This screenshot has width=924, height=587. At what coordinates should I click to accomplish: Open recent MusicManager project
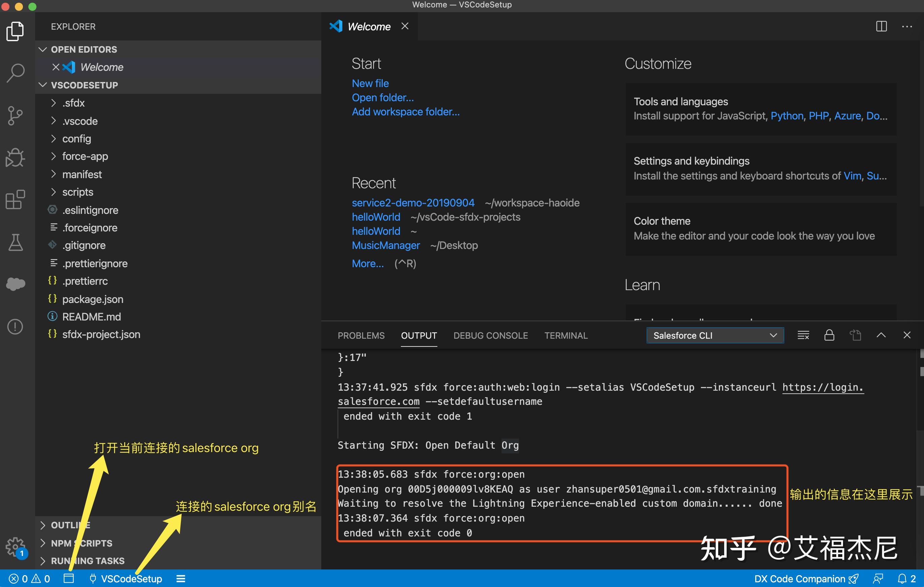386,245
